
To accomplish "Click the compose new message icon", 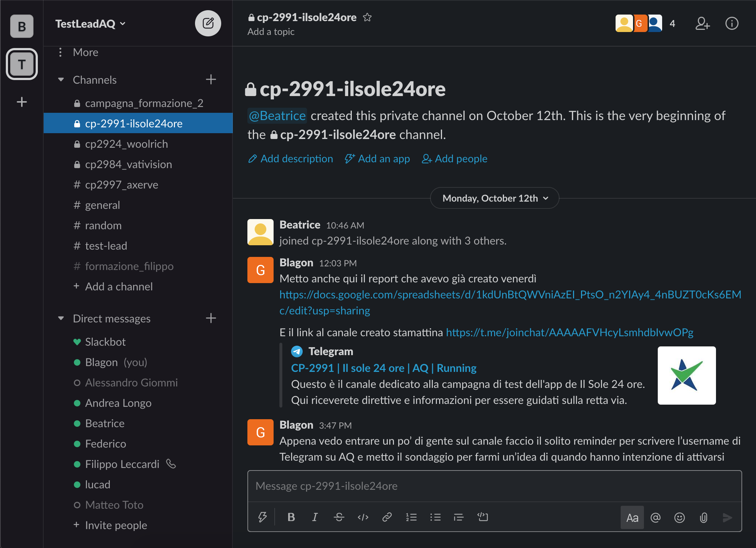I will click(208, 23).
